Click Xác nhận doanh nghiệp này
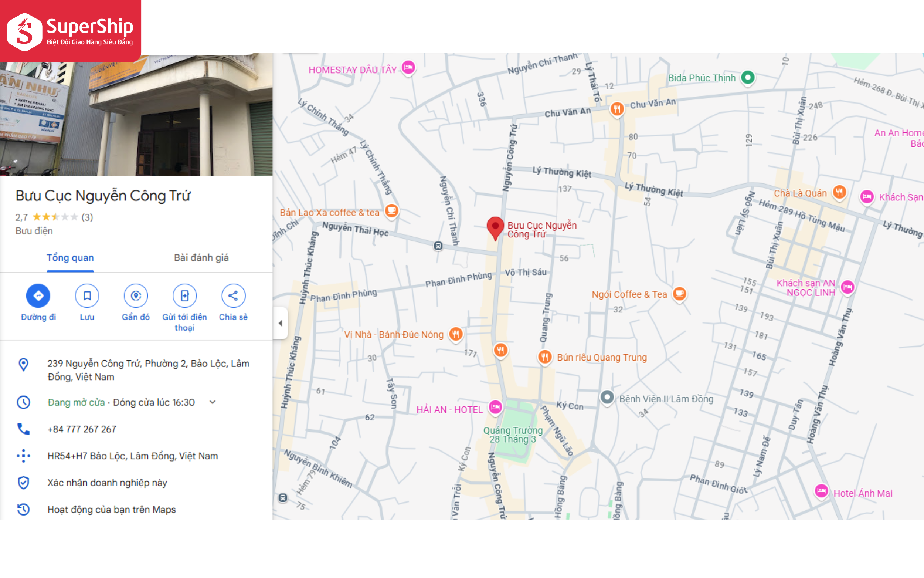This screenshot has height=578, width=924. [107, 483]
